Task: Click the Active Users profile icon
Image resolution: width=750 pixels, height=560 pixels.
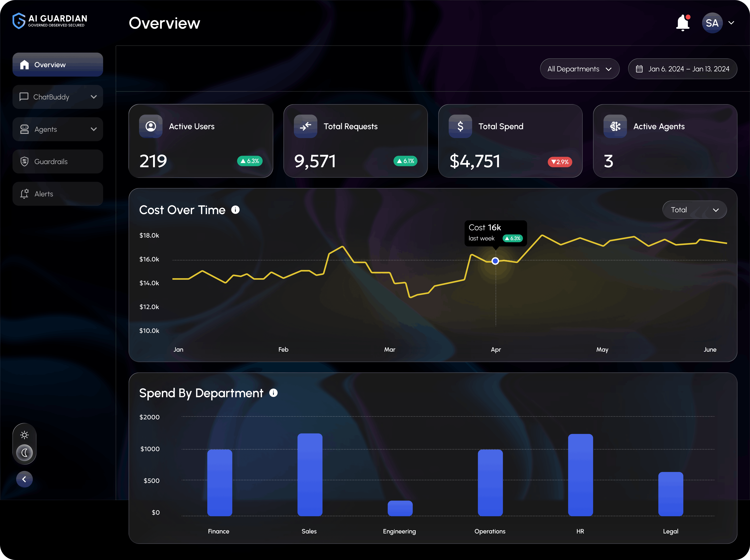Action: click(x=151, y=126)
